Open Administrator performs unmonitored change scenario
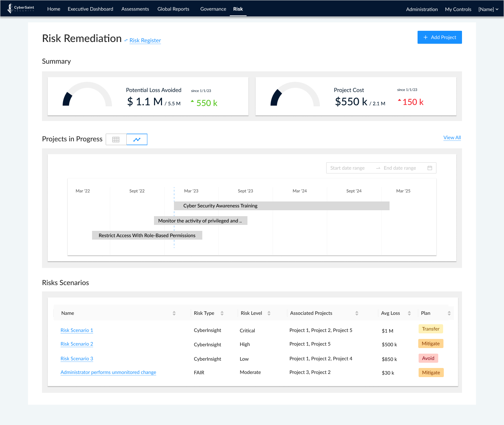Image resolution: width=504 pixels, height=425 pixels. coord(108,372)
